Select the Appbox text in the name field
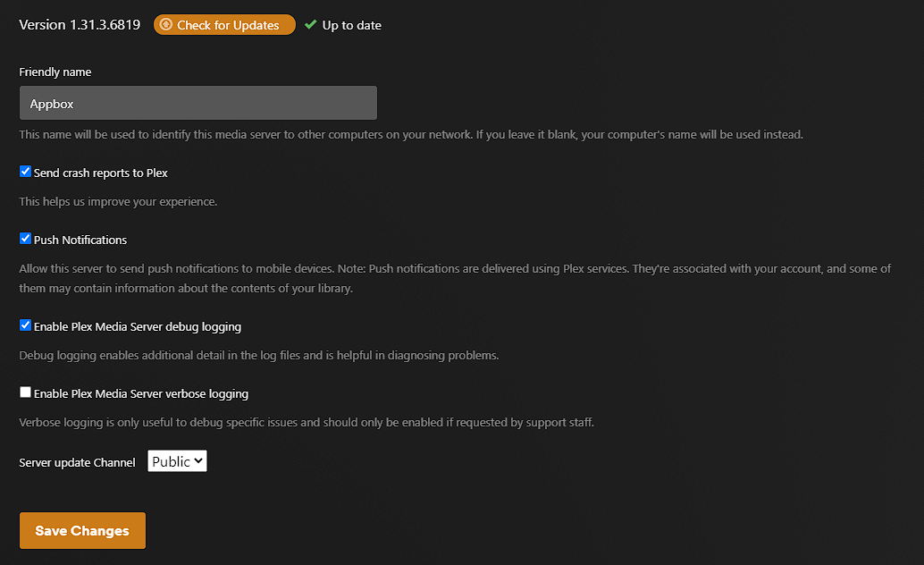This screenshot has height=565, width=924. pos(51,102)
